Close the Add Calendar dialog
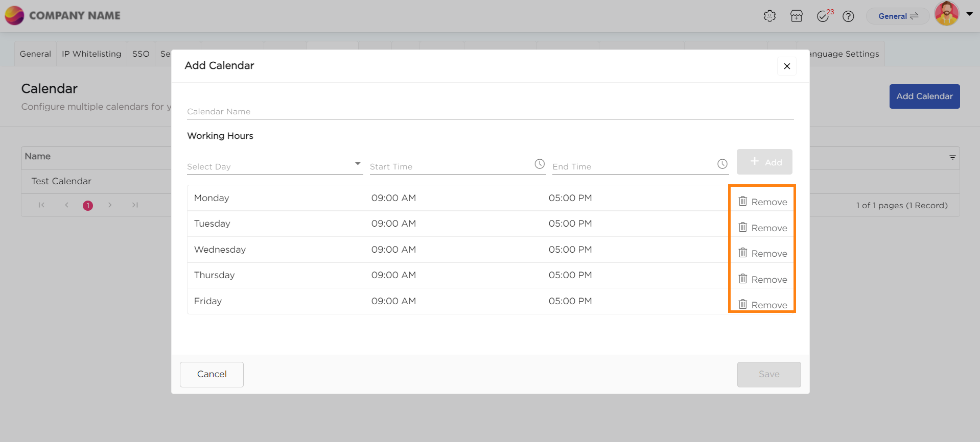The width and height of the screenshot is (980, 442). coord(787,66)
